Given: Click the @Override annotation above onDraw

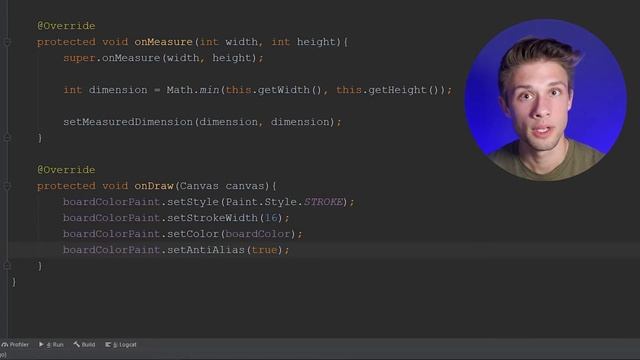Looking at the screenshot, I should [66, 170].
